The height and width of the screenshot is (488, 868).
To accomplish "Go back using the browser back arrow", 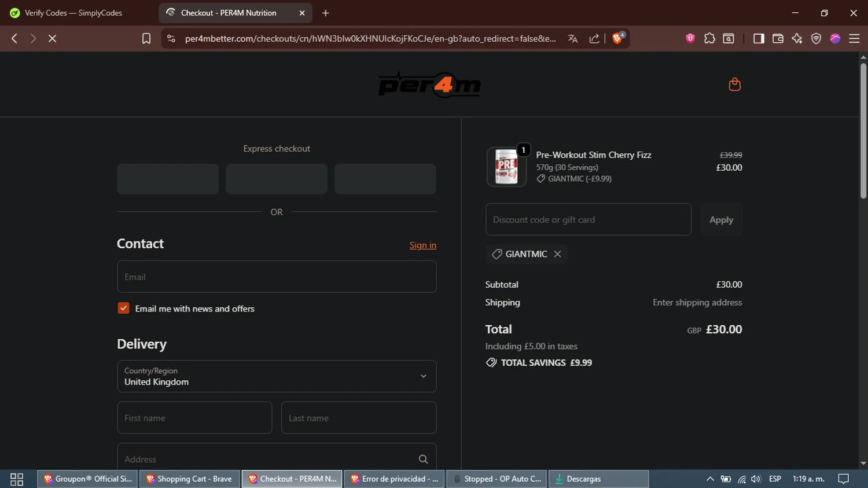I will tap(14, 38).
